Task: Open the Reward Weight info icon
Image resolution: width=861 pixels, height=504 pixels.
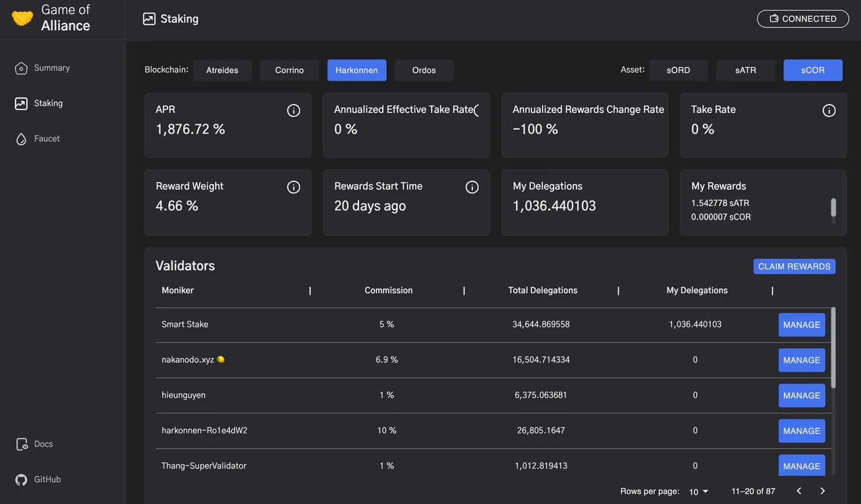Action: click(x=293, y=187)
